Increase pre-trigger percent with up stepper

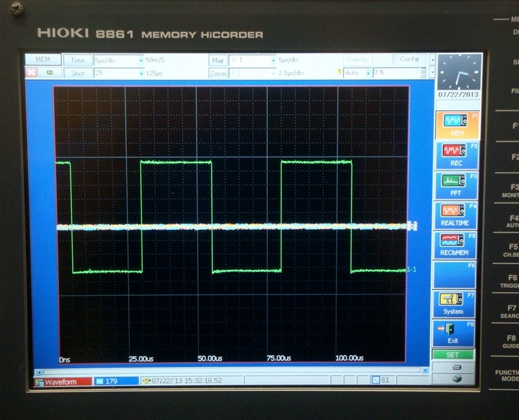point(423,70)
